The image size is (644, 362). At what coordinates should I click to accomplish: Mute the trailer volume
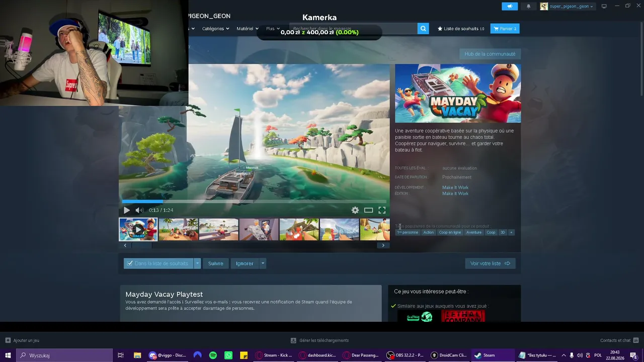[x=139, y=210]
